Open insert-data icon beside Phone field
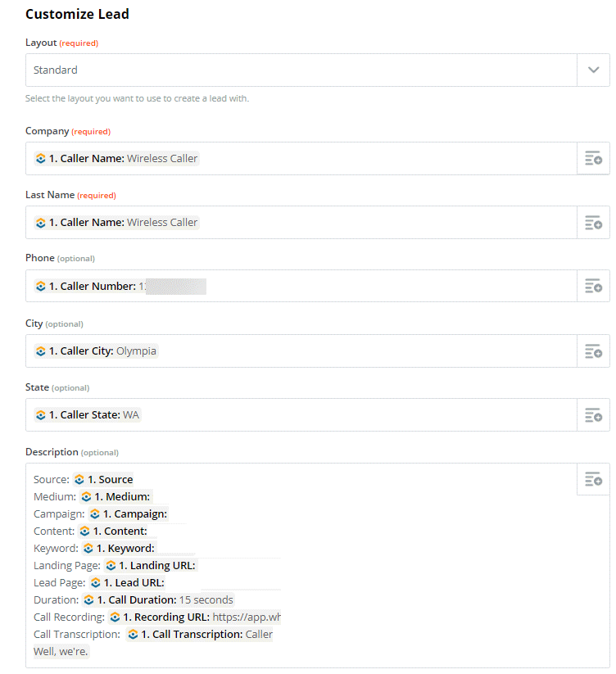616x674 pixels. (593, 287)
